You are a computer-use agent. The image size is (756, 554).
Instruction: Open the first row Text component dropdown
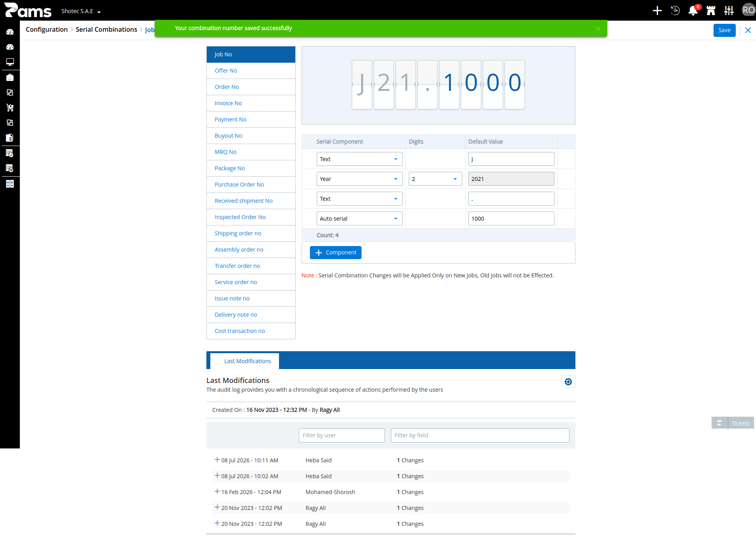[x=360, y=159]
